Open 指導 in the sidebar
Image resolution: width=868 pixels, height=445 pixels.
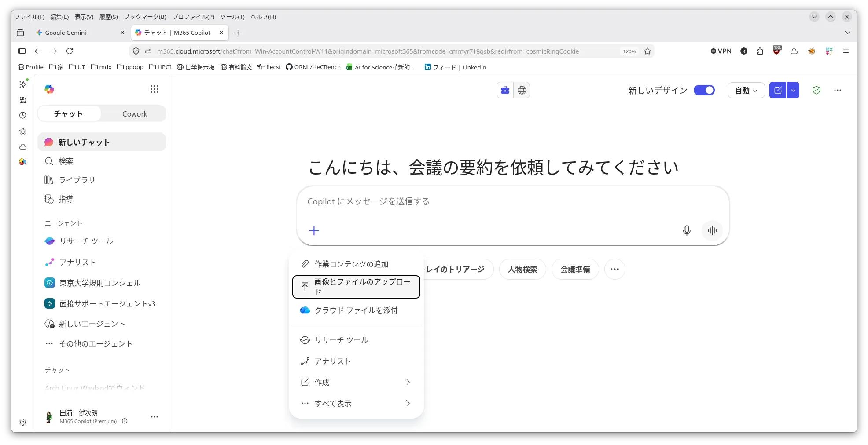102,199
